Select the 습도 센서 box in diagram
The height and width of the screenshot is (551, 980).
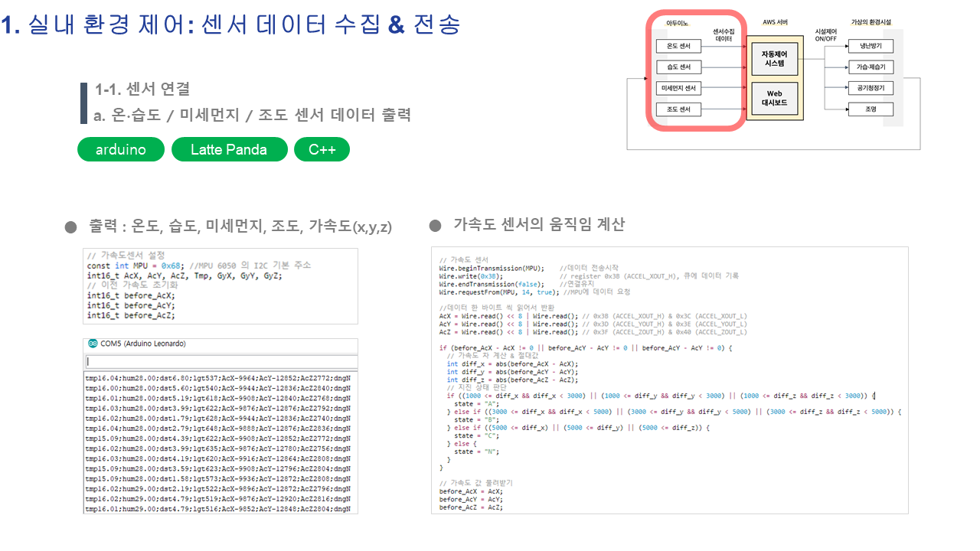[679, 67]
